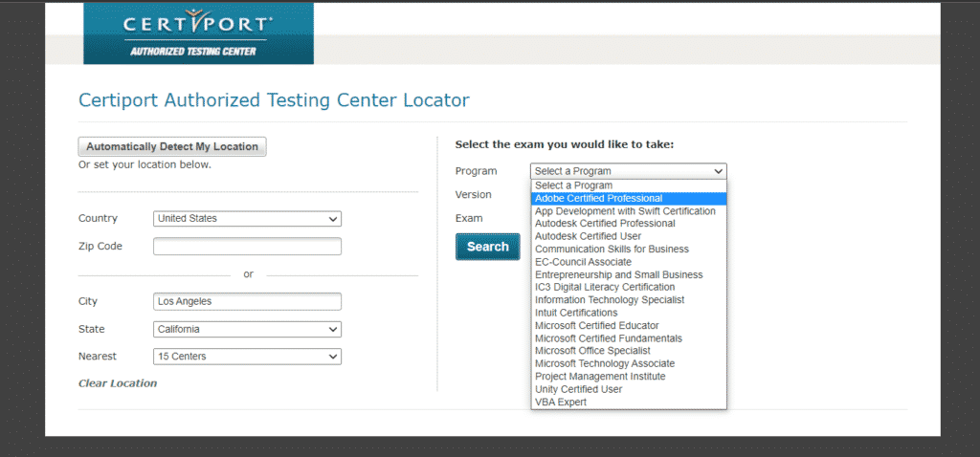
Task: Pick VBA Expert from the program list
Action: [561, 403]
